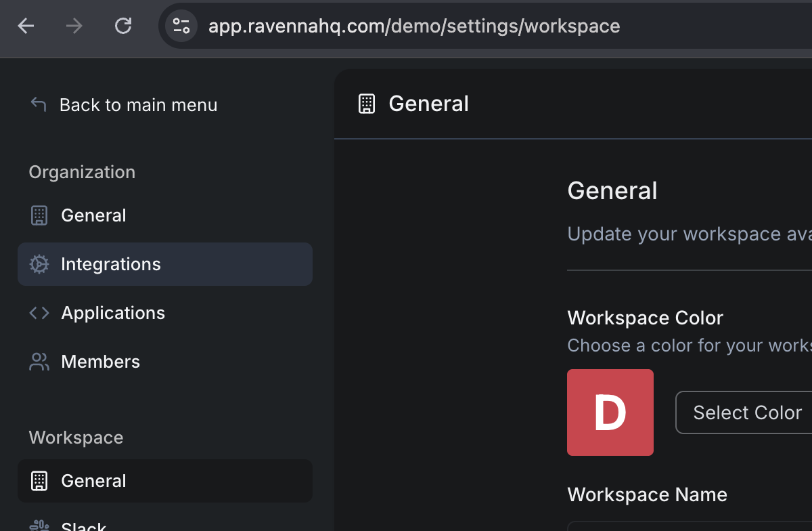This screenshot has height=531, width=812.
Task: Open the Applications settings label
Action: coord(113,313)
